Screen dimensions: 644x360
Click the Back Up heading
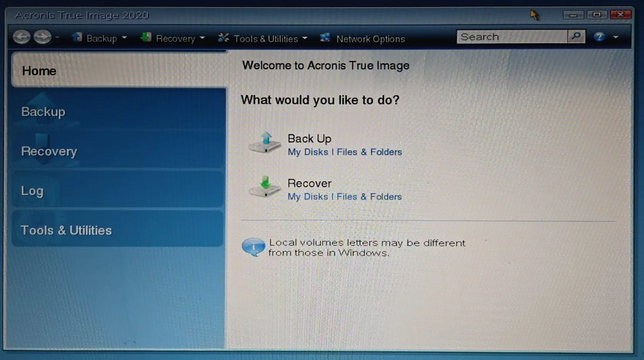[310, 138]
